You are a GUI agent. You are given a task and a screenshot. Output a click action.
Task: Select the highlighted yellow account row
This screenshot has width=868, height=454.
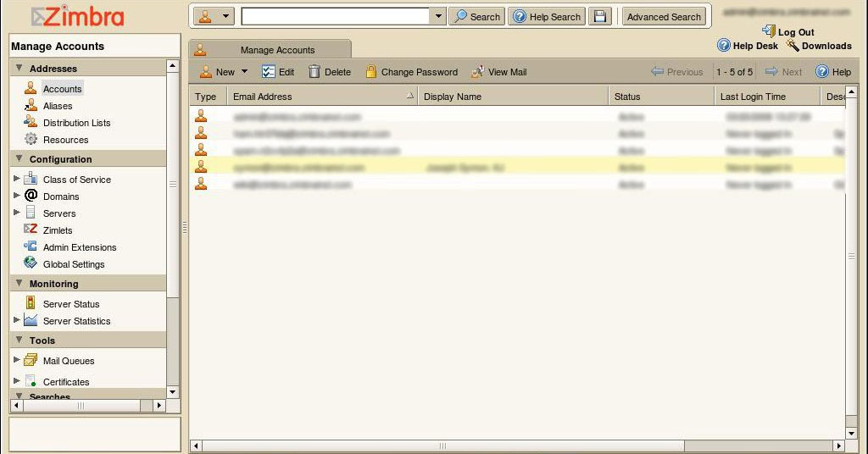(x=517, y=167)
